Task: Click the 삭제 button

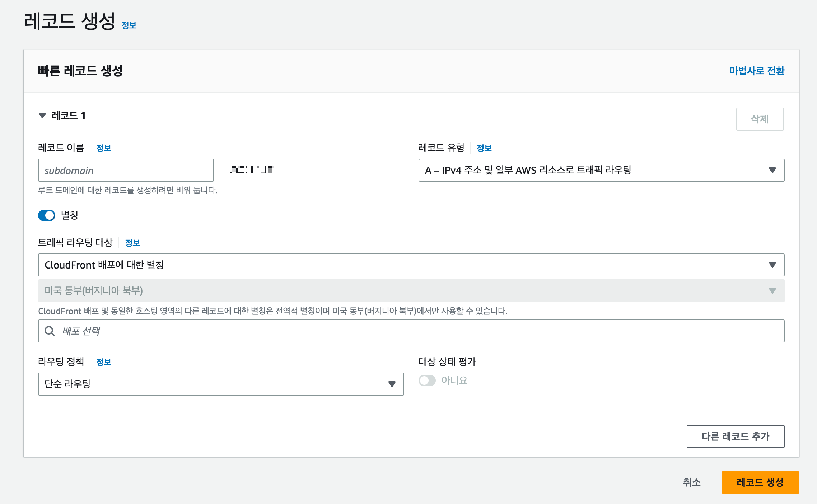Action: [x=760, y=119]
